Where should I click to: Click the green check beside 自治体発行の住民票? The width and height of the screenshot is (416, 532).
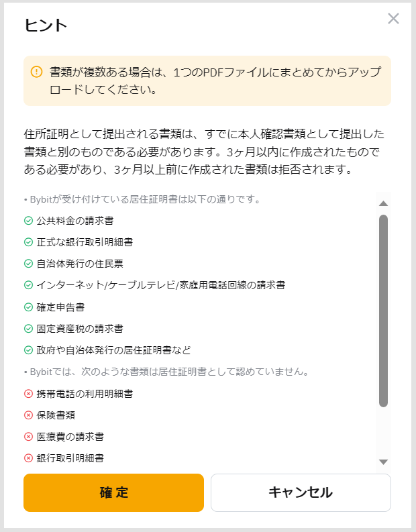click(28, 264)
